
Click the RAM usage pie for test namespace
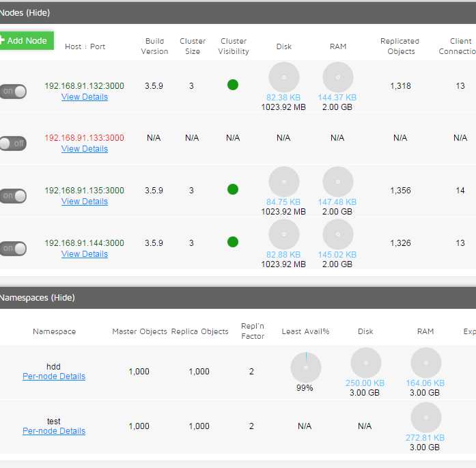coord(425,417)
